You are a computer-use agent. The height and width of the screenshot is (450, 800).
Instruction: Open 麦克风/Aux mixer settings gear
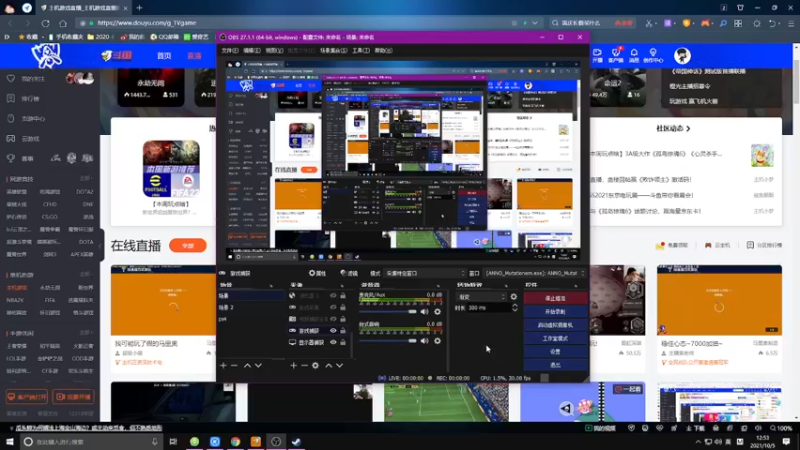pyautogui.click(x=437, y=312)
